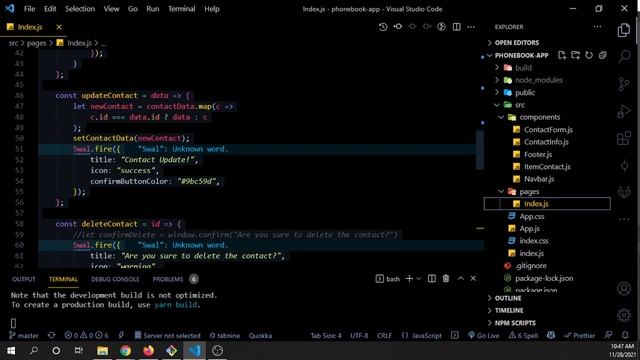The height and width of the screenshot is (360, 640).
Task: Open Extensions activity icon
Action: tap(624, 138)
